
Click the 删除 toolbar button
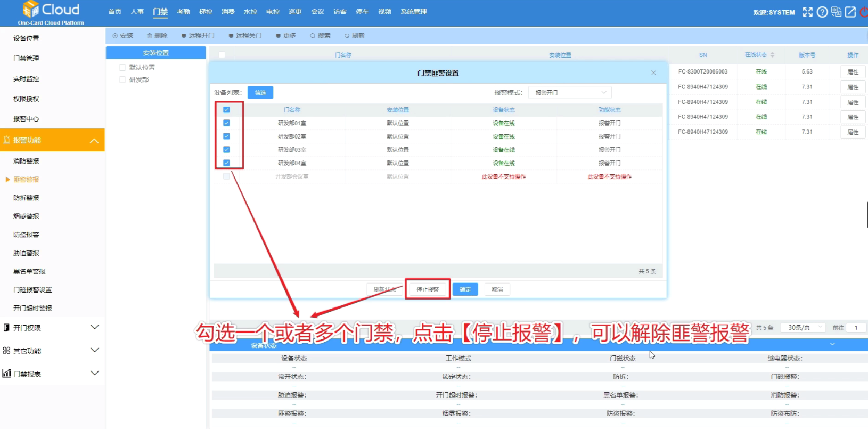[x=157, y=36]
